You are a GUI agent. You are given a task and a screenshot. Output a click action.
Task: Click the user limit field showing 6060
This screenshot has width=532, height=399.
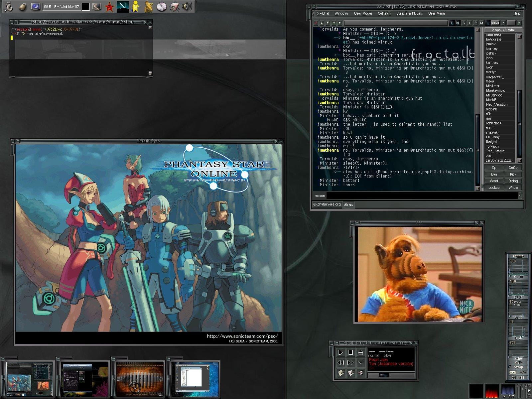click(x=495, y=23)
